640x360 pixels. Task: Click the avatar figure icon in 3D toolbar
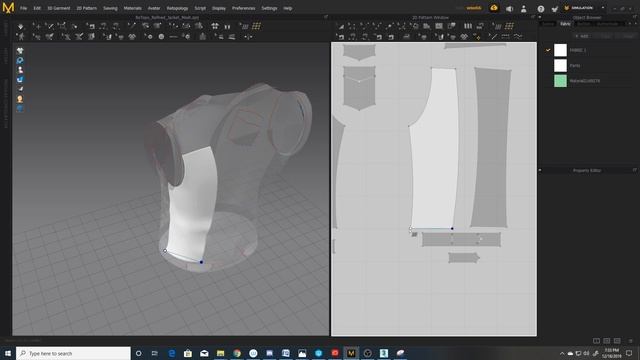coord(20,37)
